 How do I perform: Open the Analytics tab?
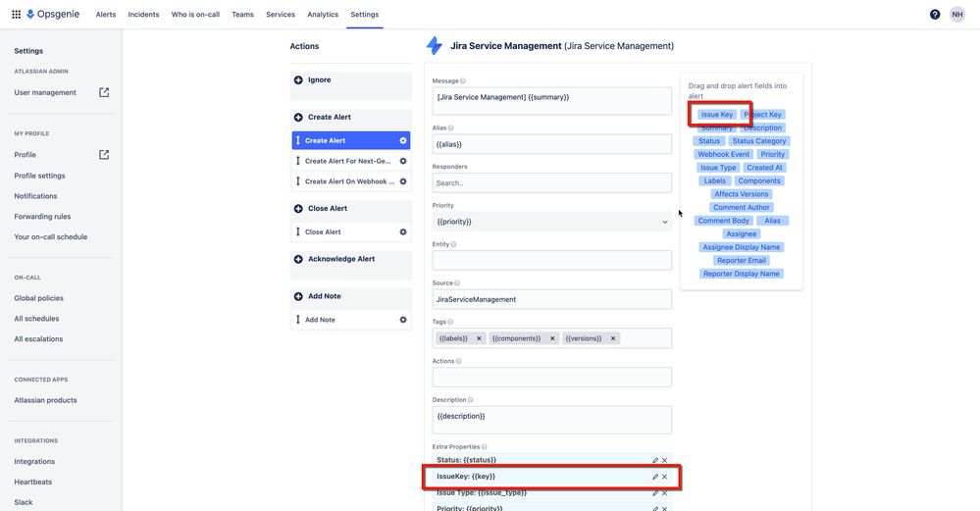(323, 15)
